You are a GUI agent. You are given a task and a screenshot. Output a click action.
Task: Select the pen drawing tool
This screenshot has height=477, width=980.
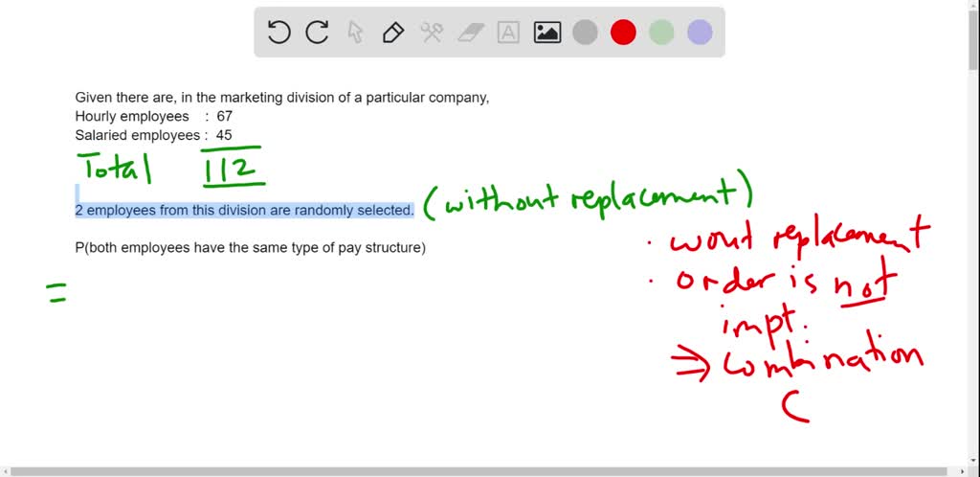[393, 32]
